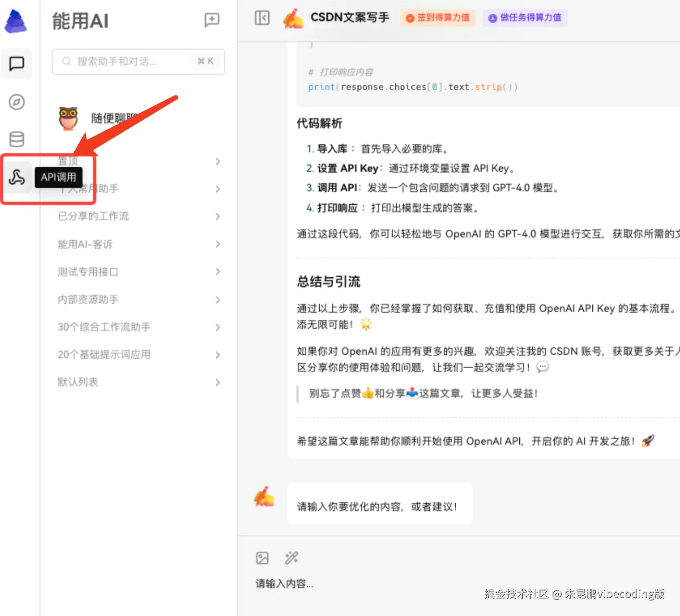This screenshot has height=616, width=680.
Task: Click list item 调用 API
Action: pos(433,187)
